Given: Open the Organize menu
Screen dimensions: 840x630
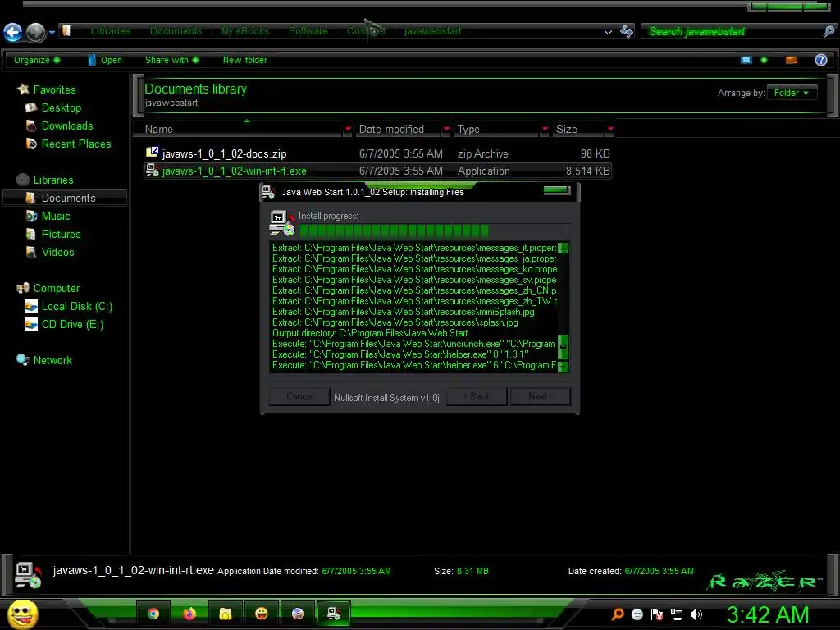Looking at the screenshot, I should (x=36, y=60).
